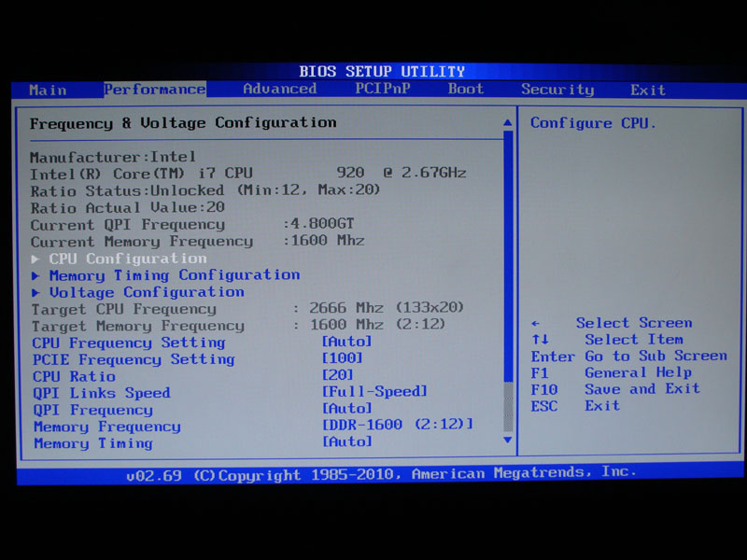Click the American Megatrends copyright footer
This screenshot has width=747, height=560.
click(382, 474)
